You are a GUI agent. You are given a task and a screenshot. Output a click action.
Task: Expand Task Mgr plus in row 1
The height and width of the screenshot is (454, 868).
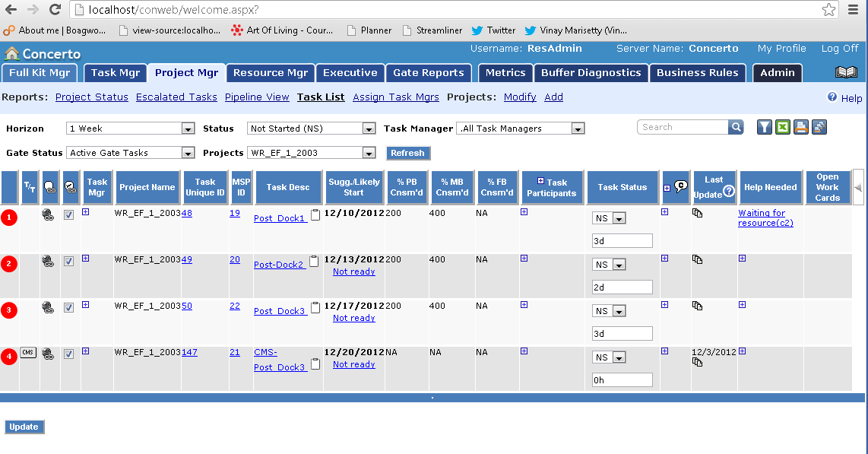coord(86,212)
